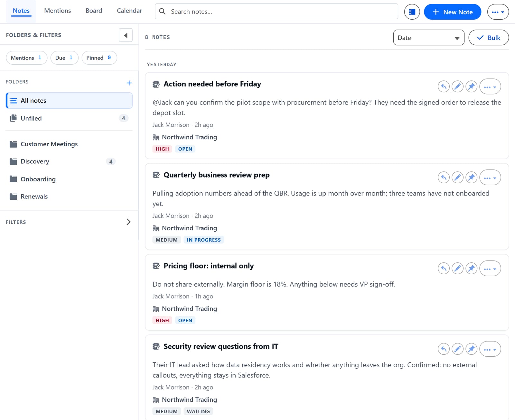Click the Unfiled count badge 4
Viewport: 515px width, 420px height.
[123, 118]
